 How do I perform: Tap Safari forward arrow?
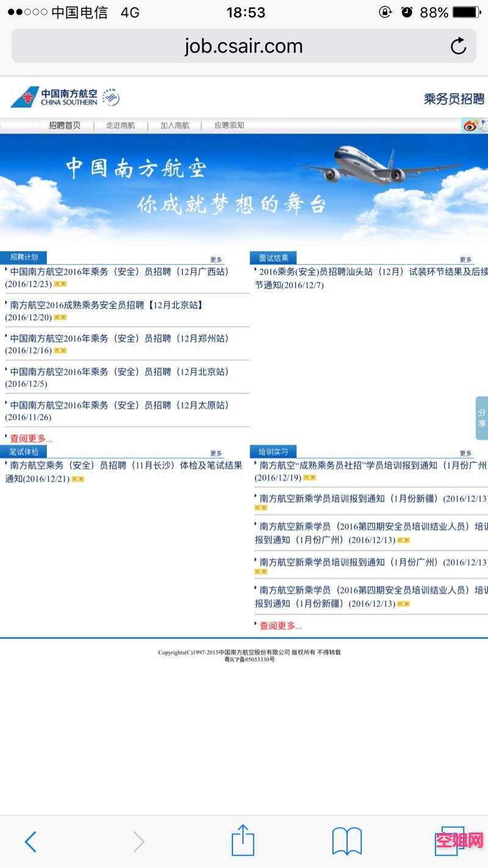pyautogui.click(x=139, y=842)
